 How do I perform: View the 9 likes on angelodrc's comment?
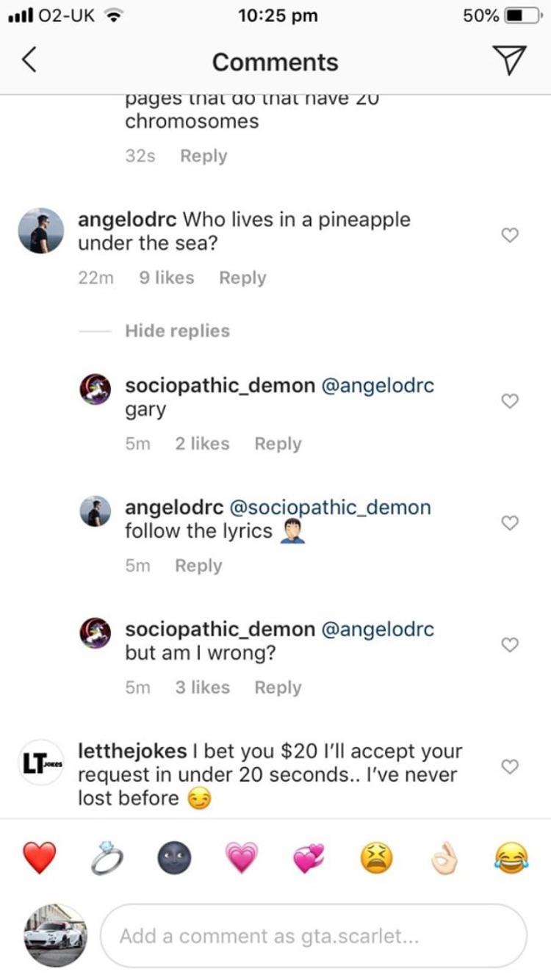pos(166,277)
